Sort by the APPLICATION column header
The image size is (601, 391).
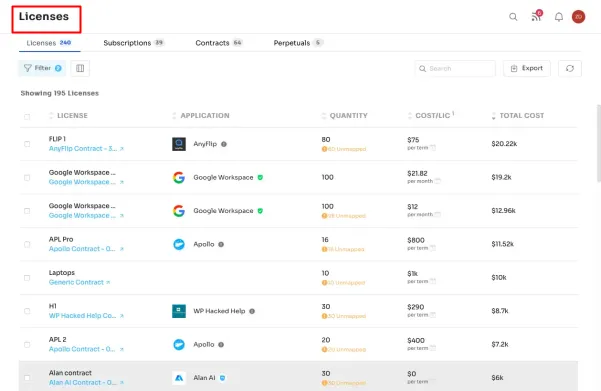(201, 115)
